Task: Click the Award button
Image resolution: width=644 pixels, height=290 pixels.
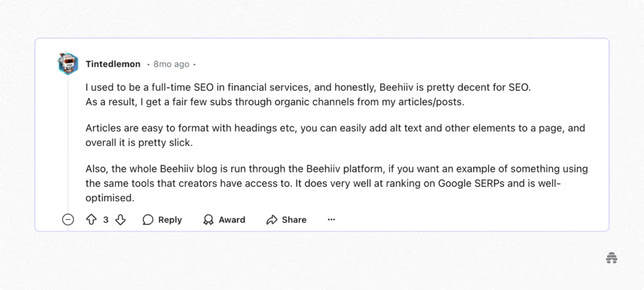Action: 232,219
